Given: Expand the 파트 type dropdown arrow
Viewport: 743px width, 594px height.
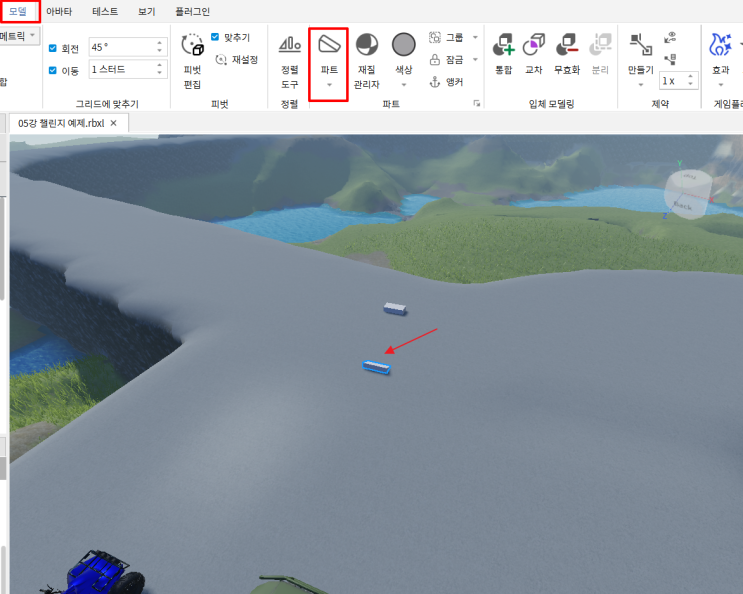Looking at the screenshot, I should [329, 85].
